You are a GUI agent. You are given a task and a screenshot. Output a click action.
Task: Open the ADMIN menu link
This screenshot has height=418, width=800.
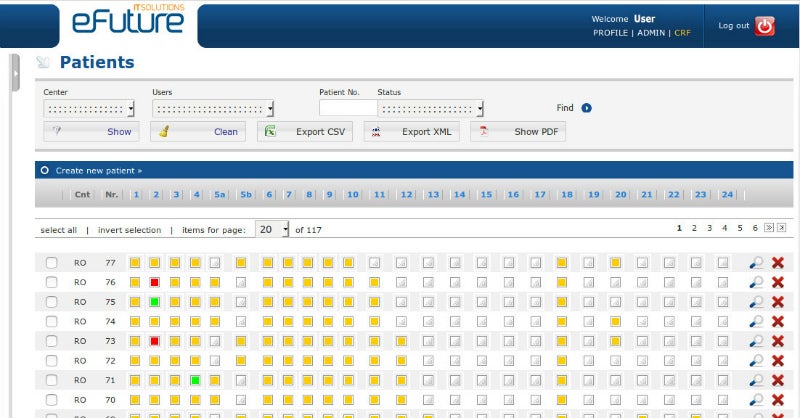click(651, 33)
